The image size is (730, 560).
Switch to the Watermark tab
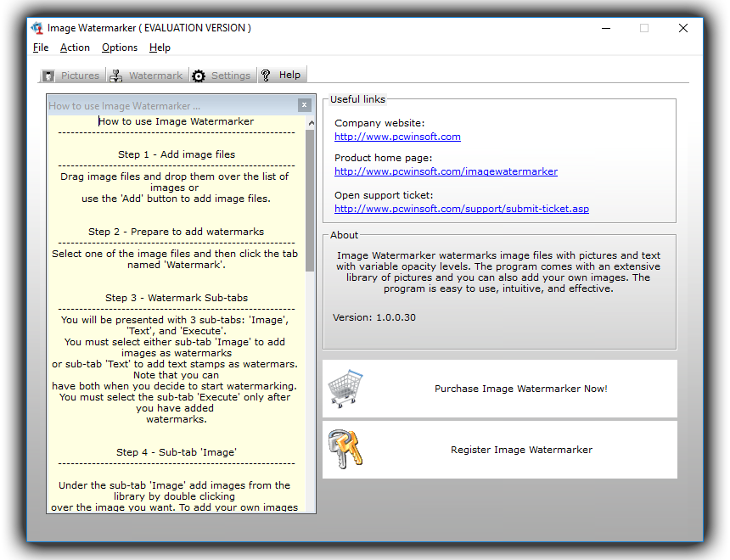[x=147, y=76]
